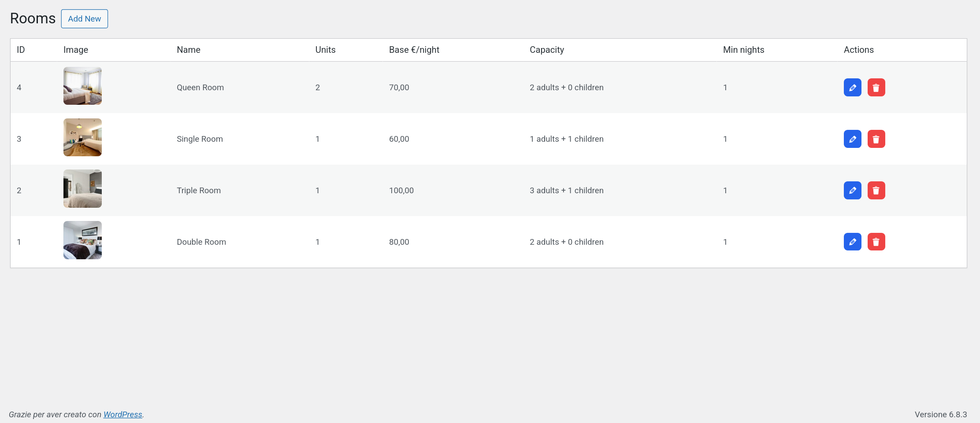
Task: Open the Single Room thumbnail image
Action: [82, 137]
